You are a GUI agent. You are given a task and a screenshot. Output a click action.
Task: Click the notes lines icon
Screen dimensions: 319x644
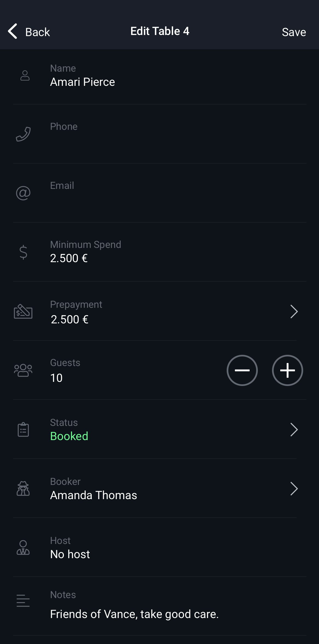(x=23, y=601)
